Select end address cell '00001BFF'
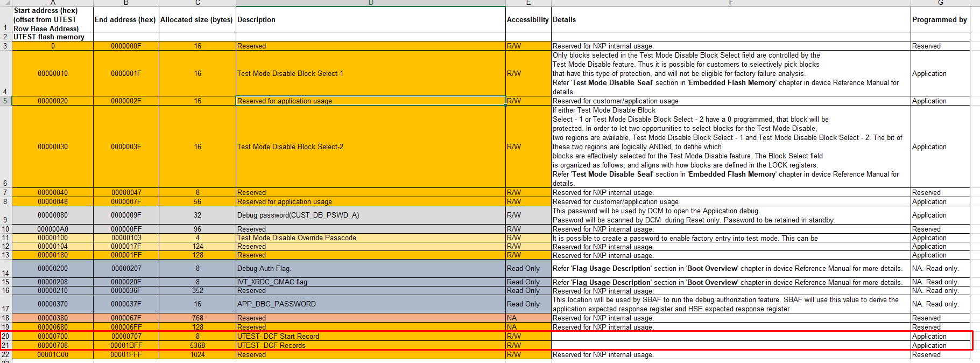Screen dimensions: 980x363 pyautogui.click(x=126, y=345)
